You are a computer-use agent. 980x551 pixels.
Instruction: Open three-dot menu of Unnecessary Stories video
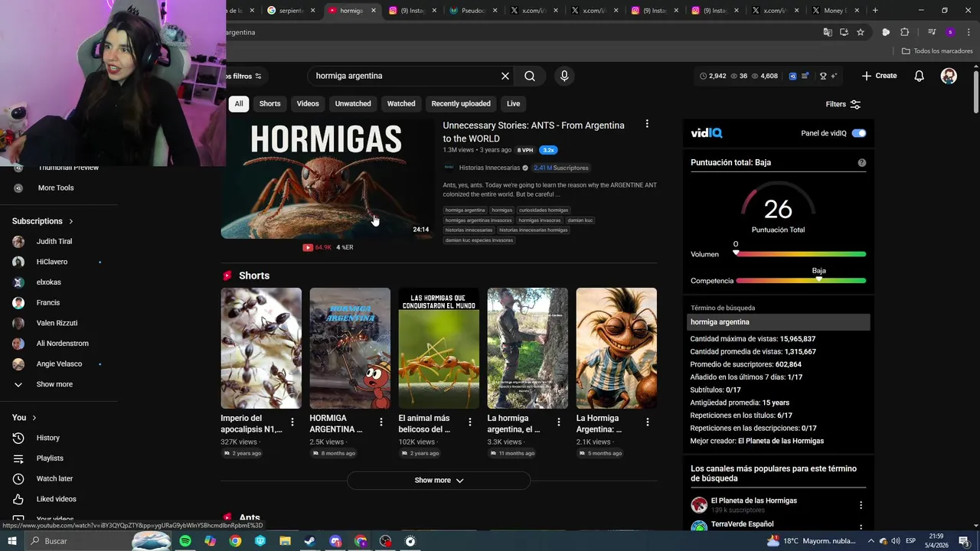(647, 124)
